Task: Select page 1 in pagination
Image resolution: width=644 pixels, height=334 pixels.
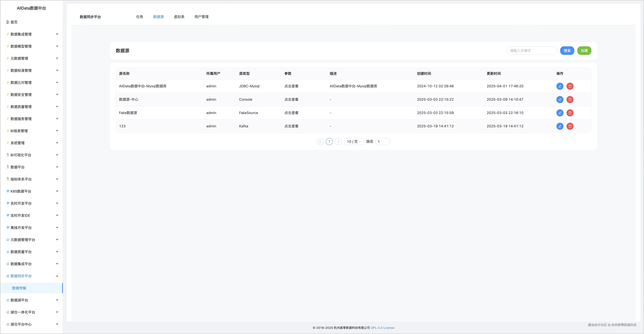Action: pos(329,142)
